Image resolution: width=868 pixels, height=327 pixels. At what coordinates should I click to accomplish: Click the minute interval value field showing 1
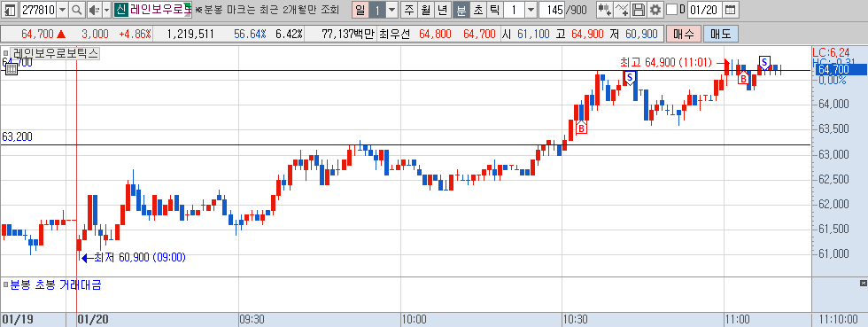tap(514, 10)
